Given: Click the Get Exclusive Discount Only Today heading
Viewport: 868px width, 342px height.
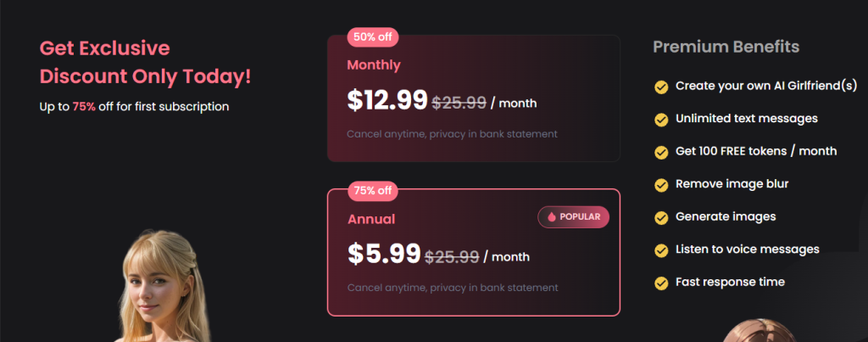Looking at the screenshot, I should coord(145,62).
